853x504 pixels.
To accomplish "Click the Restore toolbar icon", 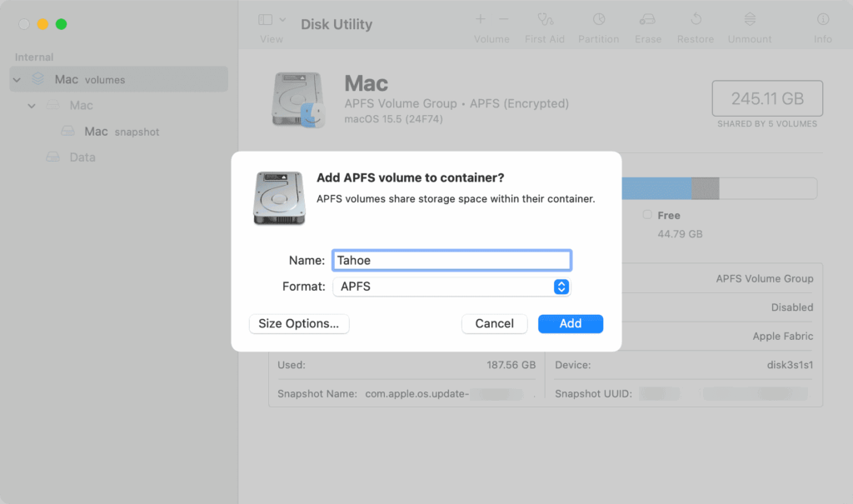I will (x=696, y=19).
